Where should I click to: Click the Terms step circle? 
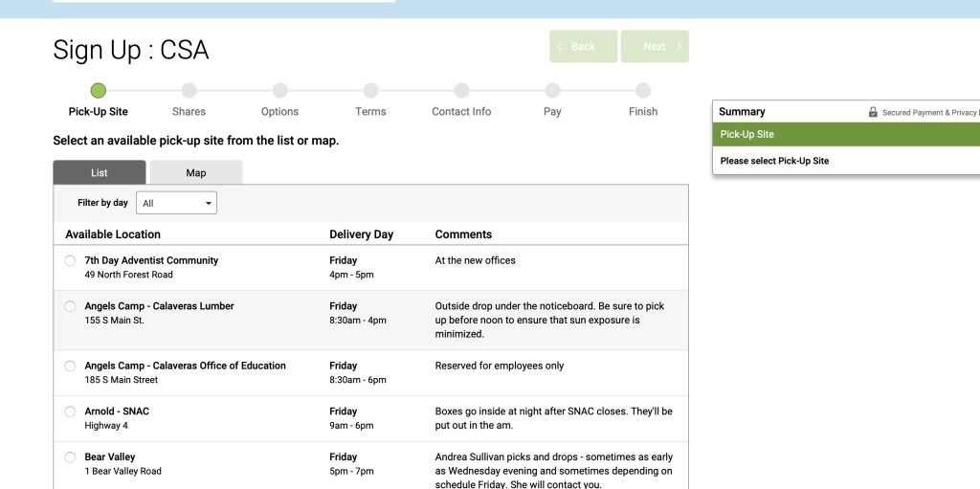(370, 91)
